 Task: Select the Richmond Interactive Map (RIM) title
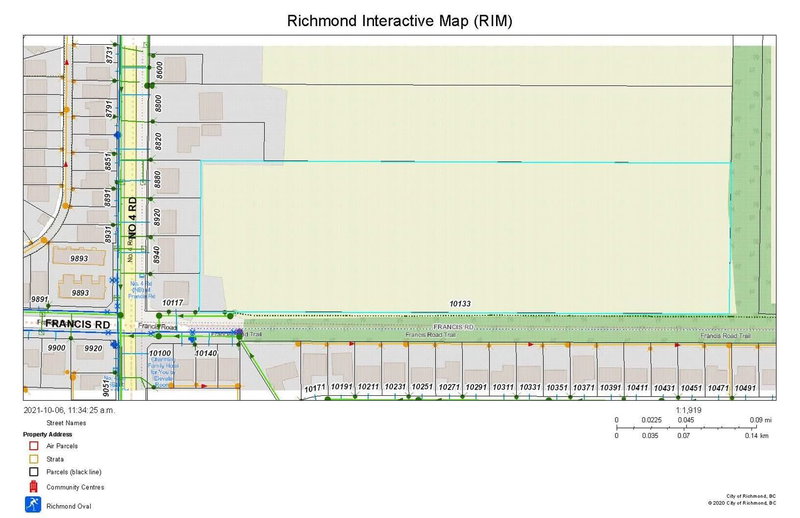point(399,21)
